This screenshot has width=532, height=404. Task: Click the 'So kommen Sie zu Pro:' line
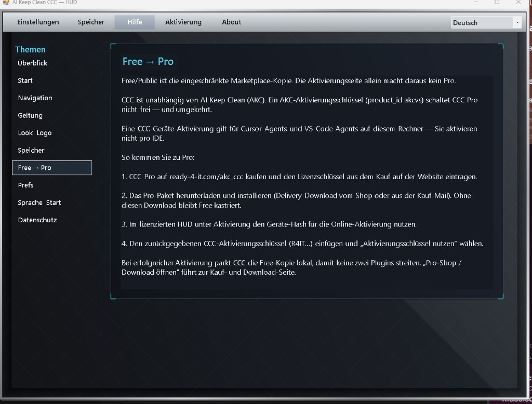(158, 157)
